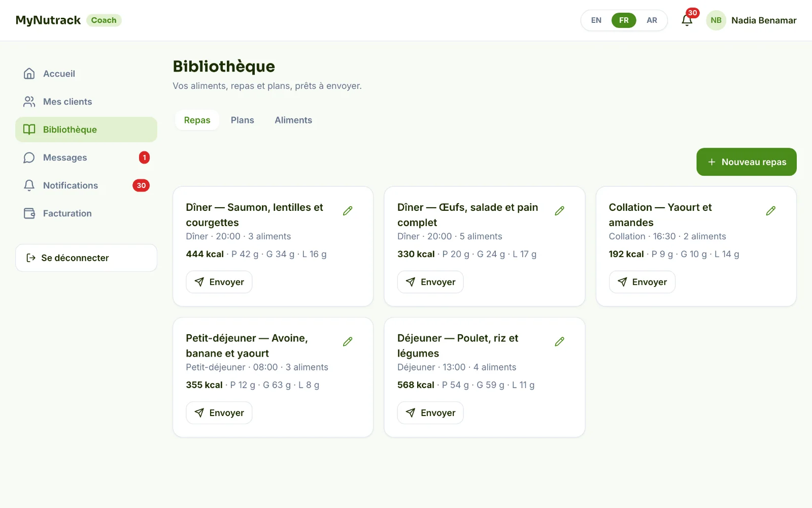
Task: Click the Coach badge
Action: click(104, 20)
